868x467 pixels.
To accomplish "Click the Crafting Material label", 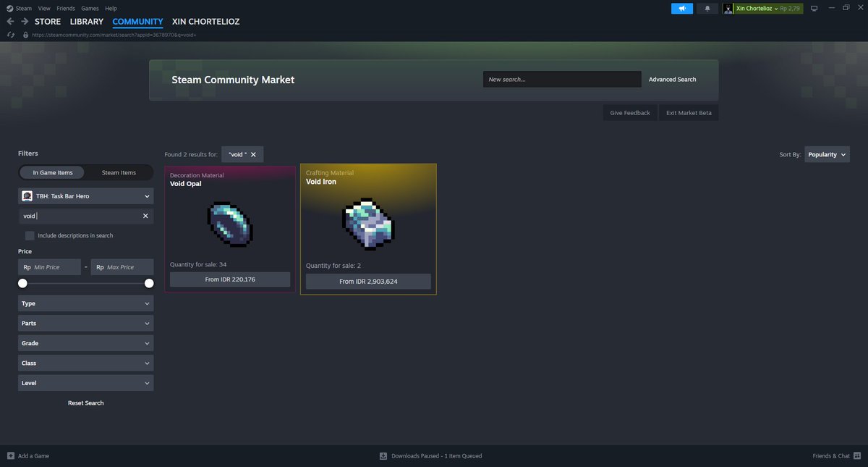I will point(330,173).
